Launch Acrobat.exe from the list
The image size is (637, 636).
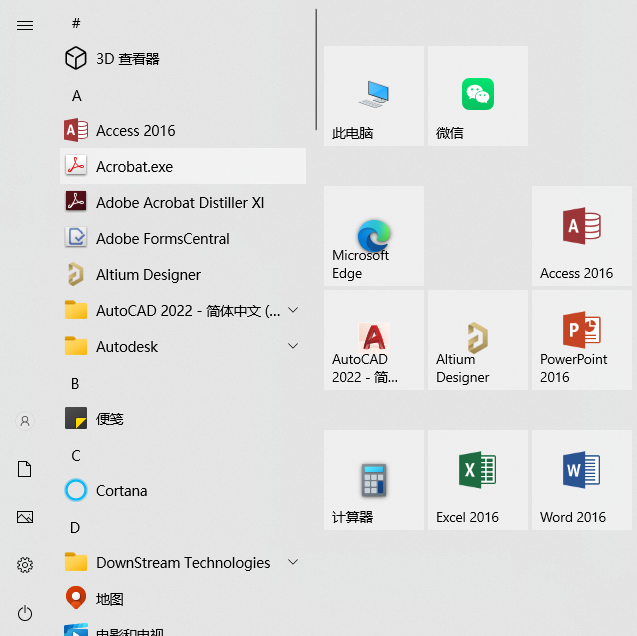tap(183, 167)
